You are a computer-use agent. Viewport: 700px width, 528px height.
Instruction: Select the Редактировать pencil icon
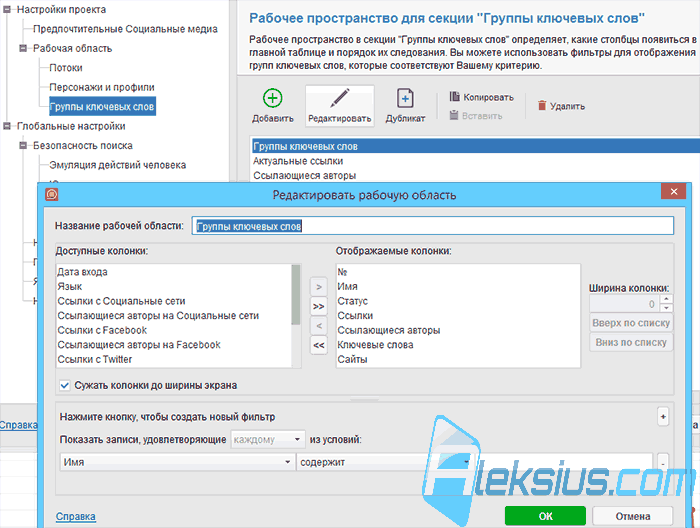coord(340,98)
